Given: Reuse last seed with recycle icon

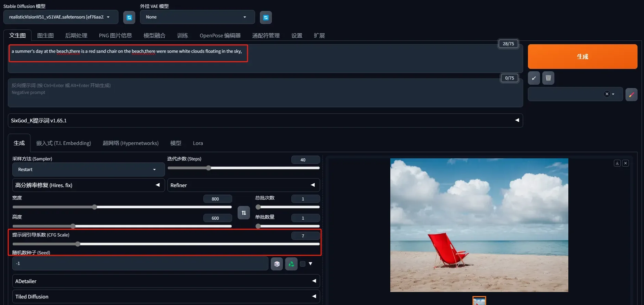Looking at the screenshot, I should [291, 264].
